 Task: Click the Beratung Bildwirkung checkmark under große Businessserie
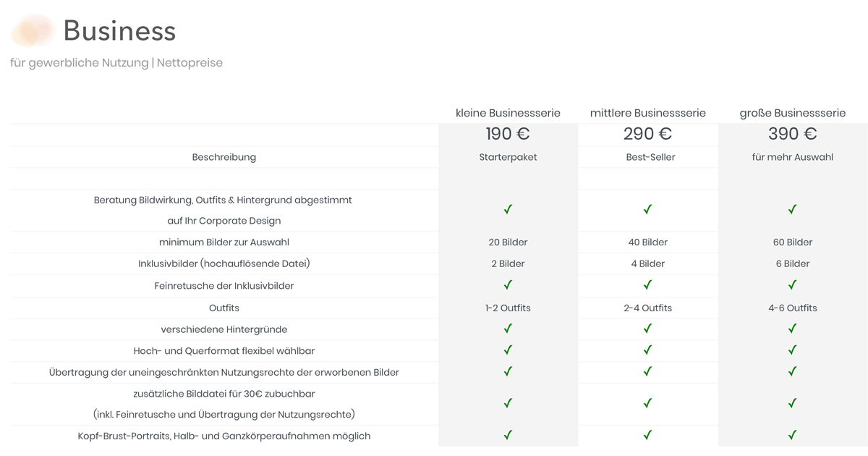pyautogui.click(x=792, y=209)
